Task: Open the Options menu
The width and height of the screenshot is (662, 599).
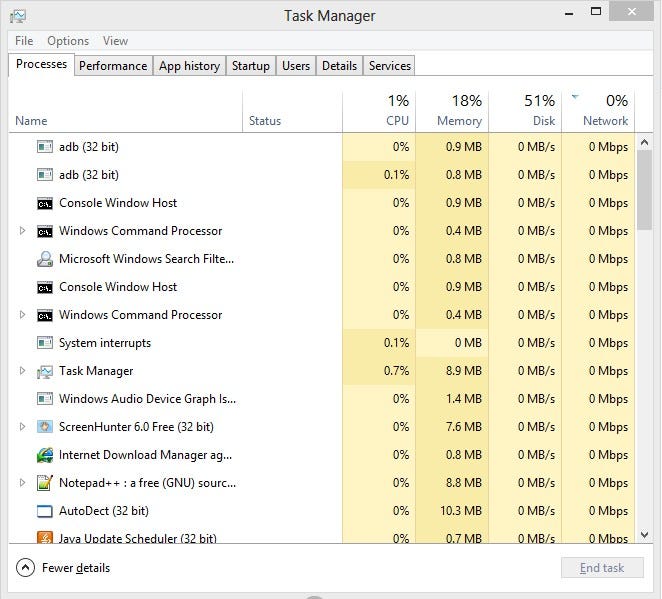Action: coord(68,41)
